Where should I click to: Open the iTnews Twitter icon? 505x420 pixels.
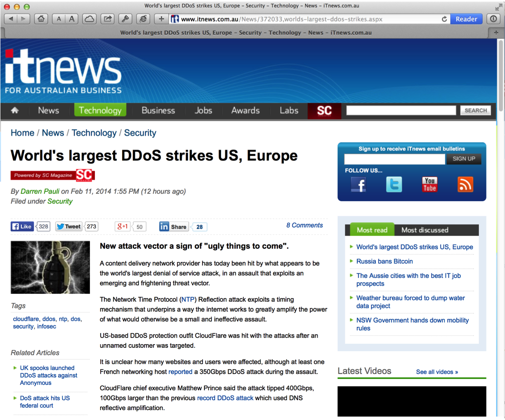click(x=394, y=185)
